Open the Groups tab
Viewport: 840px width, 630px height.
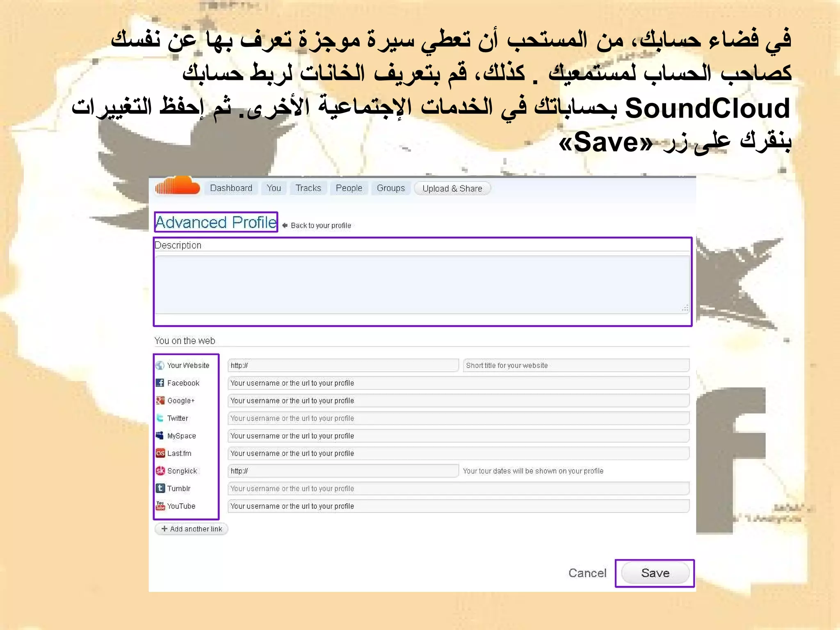click(x=391, y=188)
